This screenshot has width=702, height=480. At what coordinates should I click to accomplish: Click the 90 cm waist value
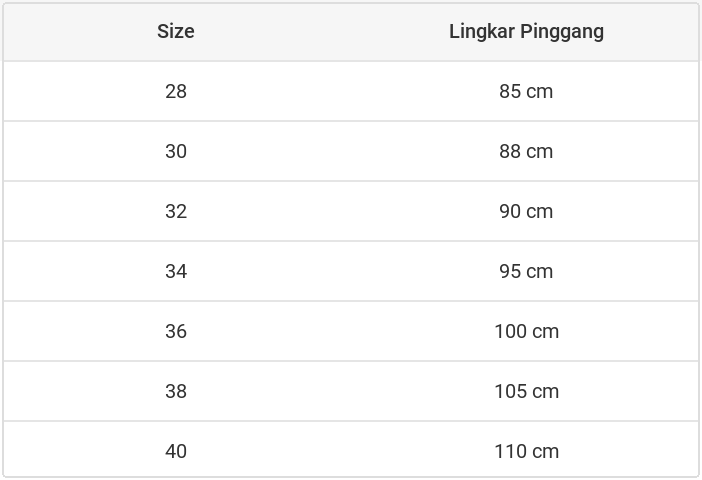(526, 211)
